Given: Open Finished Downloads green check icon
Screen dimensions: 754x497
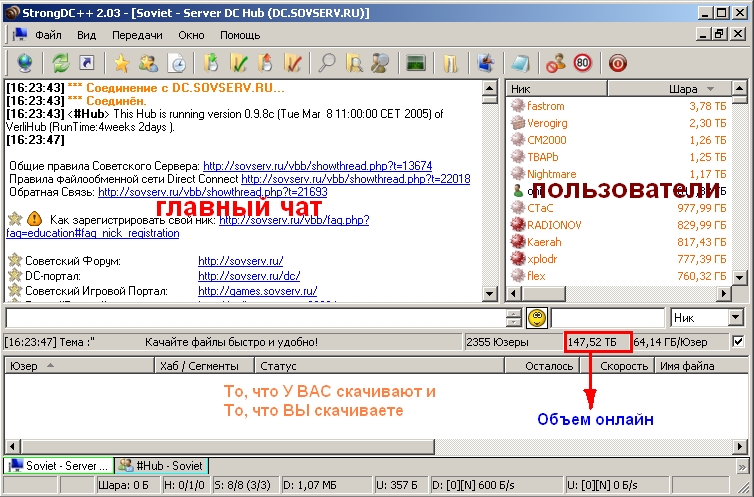Looking at the screenshot, I should (x=239, y=63).
